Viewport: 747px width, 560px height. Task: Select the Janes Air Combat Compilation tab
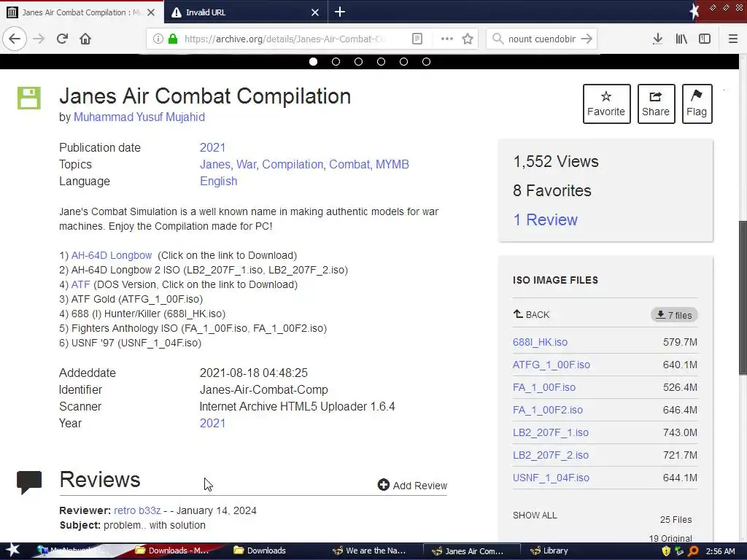coord(82,12)
